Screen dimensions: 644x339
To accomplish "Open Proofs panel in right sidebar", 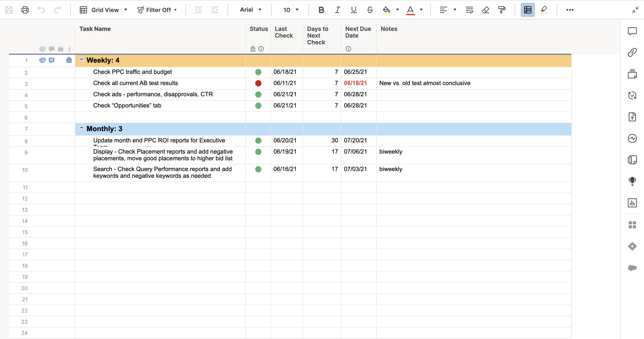I will pos(632,74).
